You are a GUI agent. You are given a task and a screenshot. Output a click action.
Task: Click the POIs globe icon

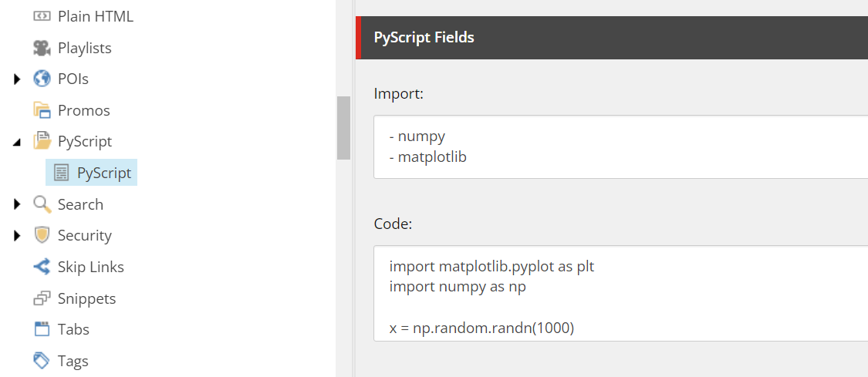point(42,79)
